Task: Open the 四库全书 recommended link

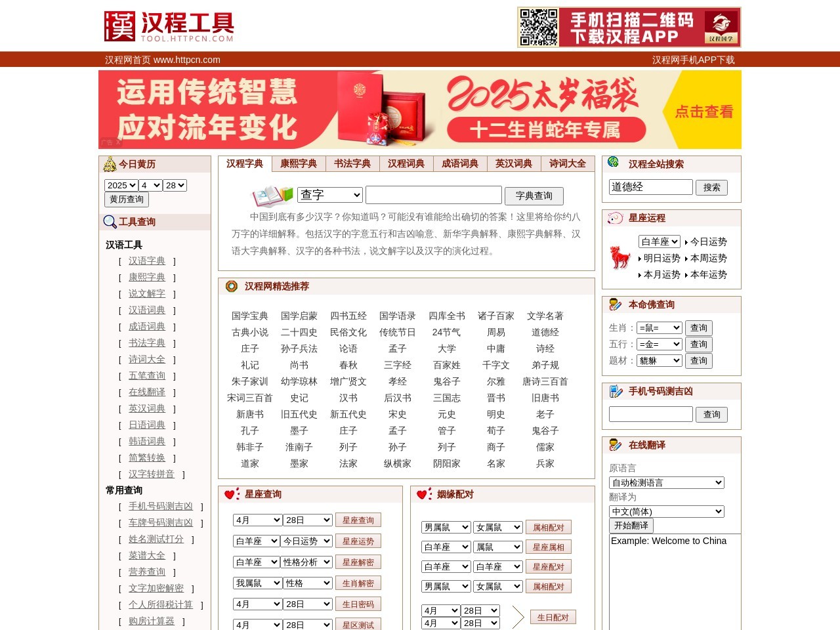Action: click(447, 316)
